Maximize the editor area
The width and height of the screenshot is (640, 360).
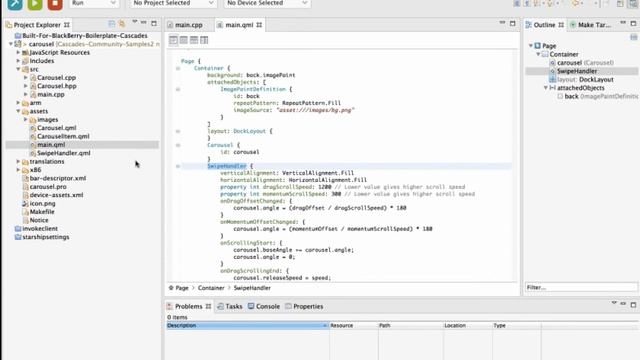[513, 24]
